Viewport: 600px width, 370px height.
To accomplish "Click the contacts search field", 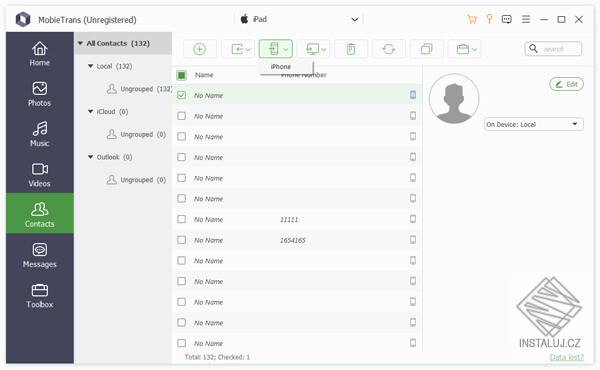I will click(x=553, y=49).
